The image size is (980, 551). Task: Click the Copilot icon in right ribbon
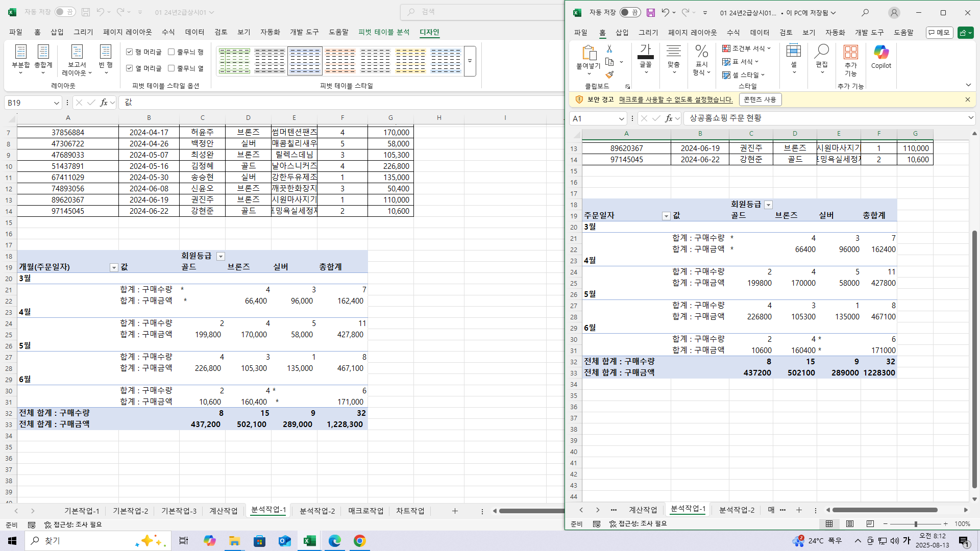tap(881, 53)
